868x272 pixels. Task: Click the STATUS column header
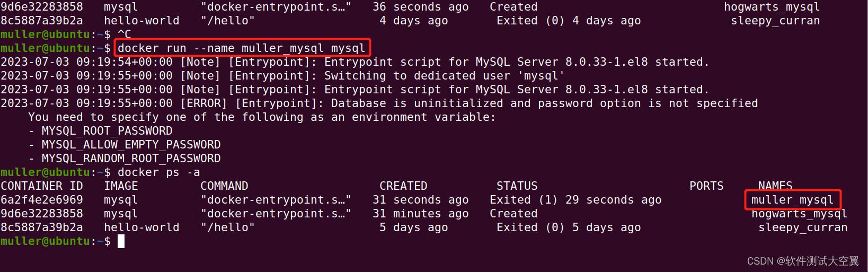coord(517,186)
